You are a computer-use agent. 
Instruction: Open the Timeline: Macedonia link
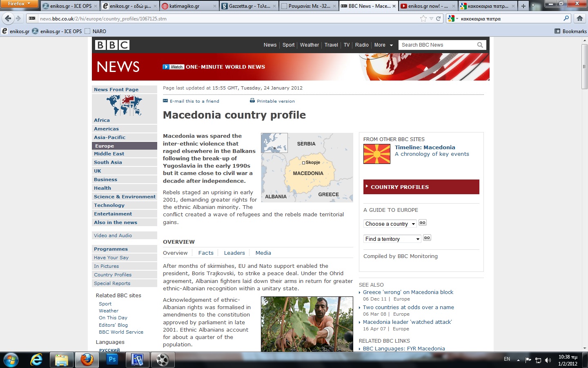pyautogui.click(x=425, y=147)
